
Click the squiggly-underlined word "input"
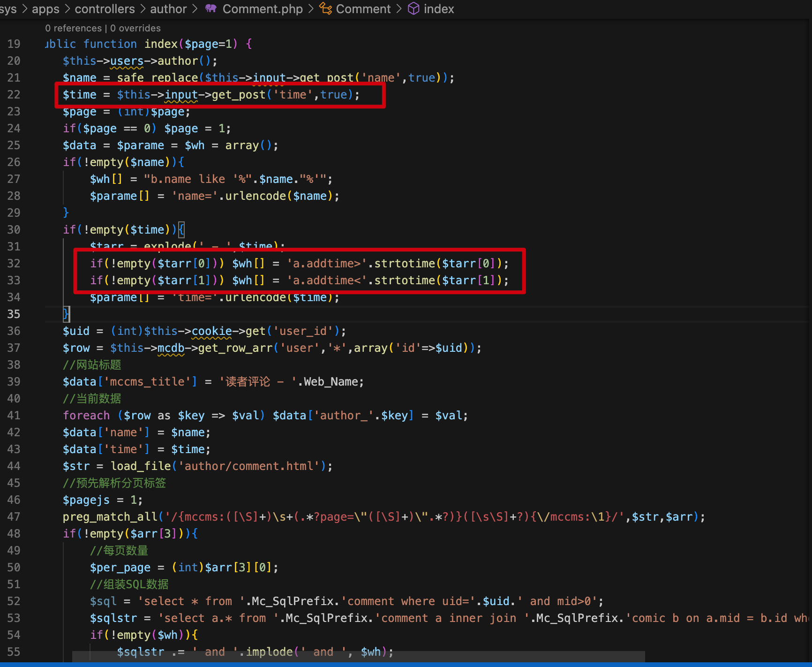click(181, 94)
